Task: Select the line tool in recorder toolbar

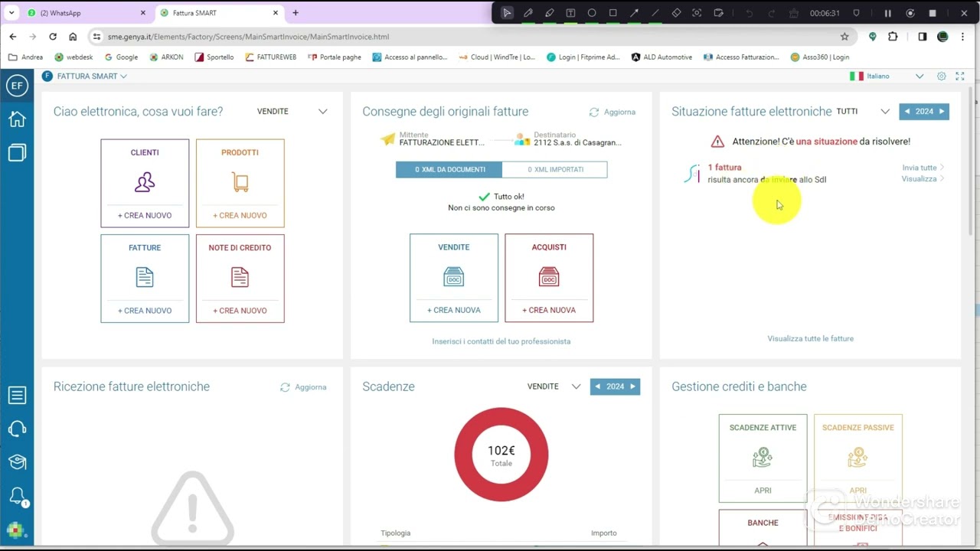Action: pos(655,13)
